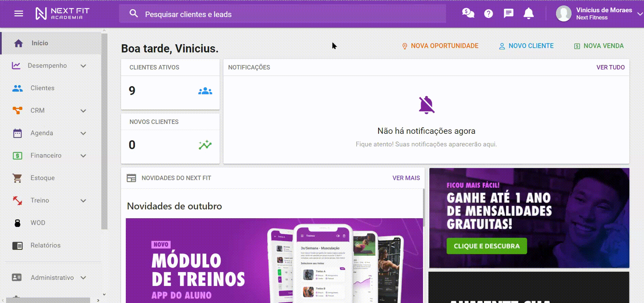Expand the Treino menu chevron
This screenshot has height=303, width=644.
83,201
